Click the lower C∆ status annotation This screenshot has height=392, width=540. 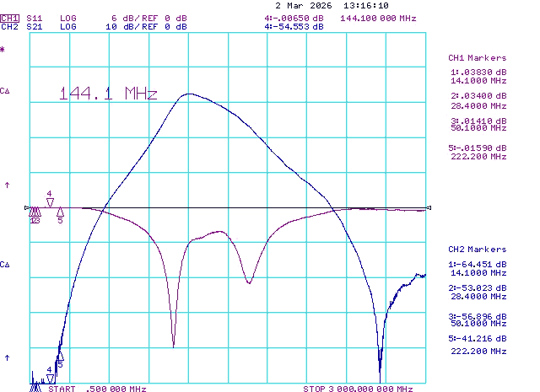[5, 265]
